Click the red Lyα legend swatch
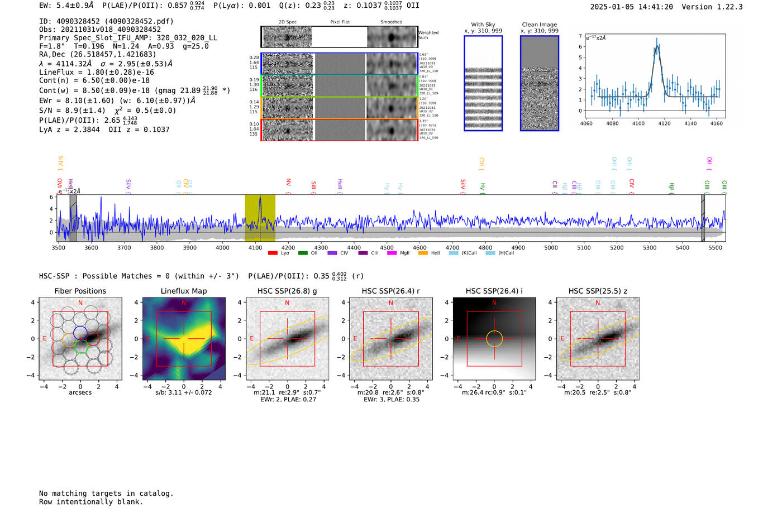This screenshot has width=782, height=532. point(273,253)
